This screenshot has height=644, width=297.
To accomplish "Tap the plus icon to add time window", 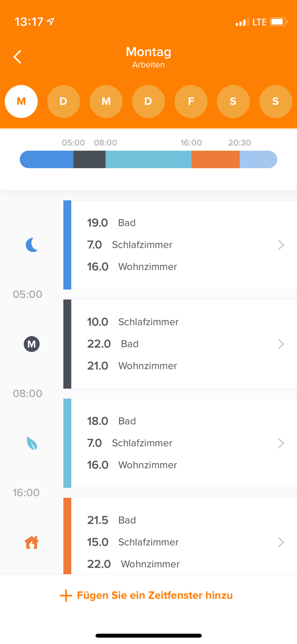I will (65, 596).
